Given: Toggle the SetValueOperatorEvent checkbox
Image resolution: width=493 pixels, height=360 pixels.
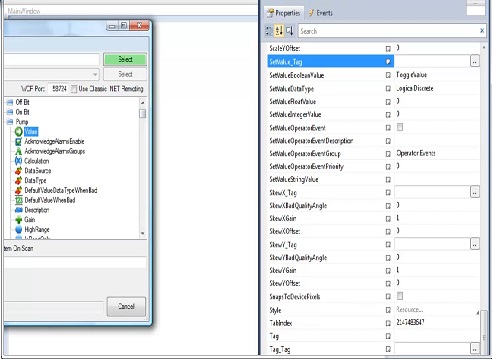Looking at the screenshot, I should (400, 127).
